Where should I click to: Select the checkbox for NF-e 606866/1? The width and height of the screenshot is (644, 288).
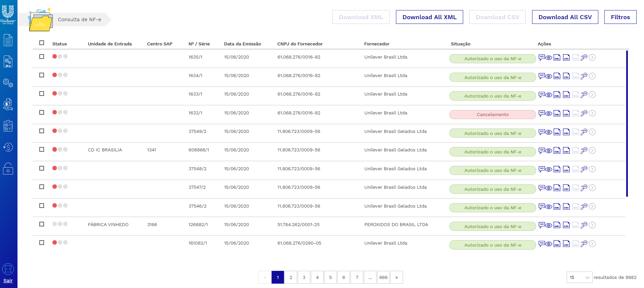point(42,149)
